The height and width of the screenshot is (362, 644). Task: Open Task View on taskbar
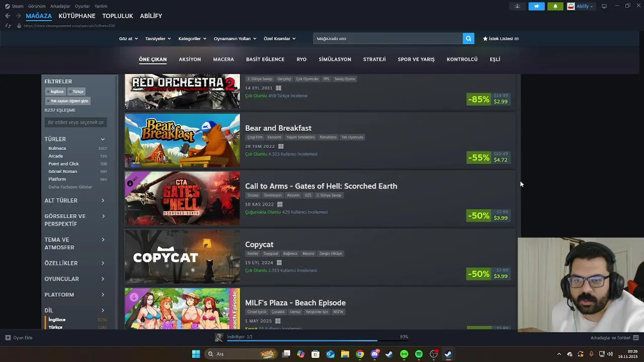click(286, 354)
